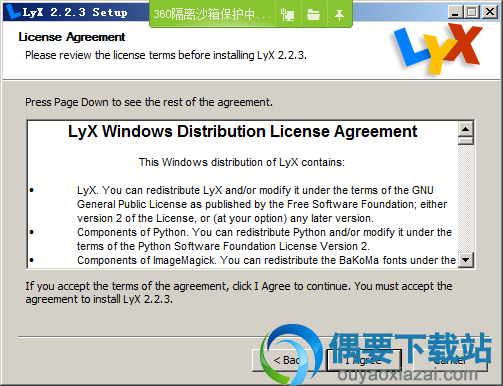Image resolution: width=503 pixels, height=386 pixels.
Task: Click the 360 sandbox pin icon
Action: [339, 14]
